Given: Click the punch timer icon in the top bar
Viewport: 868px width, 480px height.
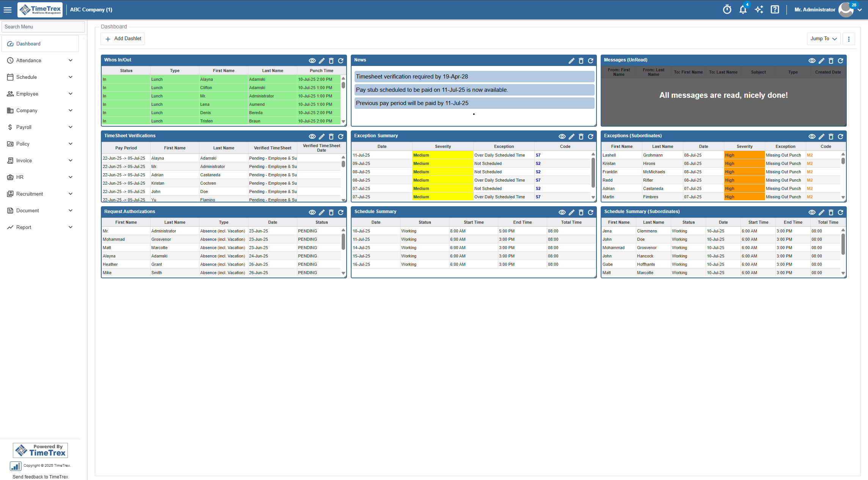Looking at the screenshot, I should click(x=727, y=9).
